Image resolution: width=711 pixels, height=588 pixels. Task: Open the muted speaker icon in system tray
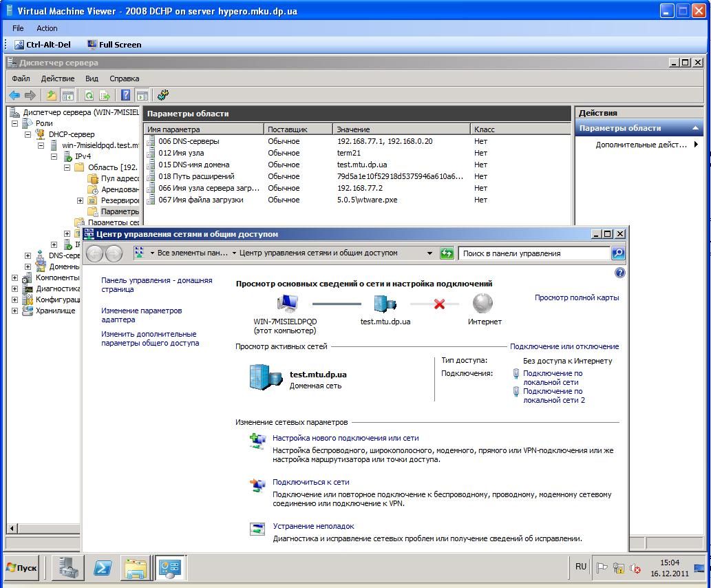click(x=634, y=568)
